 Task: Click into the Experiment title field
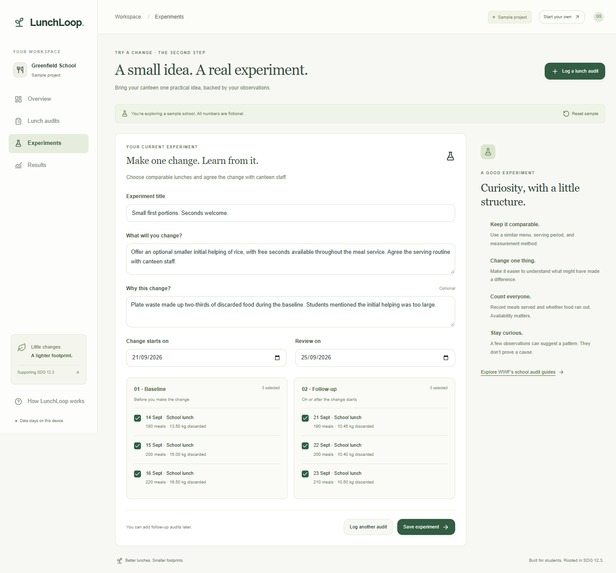coord(291,213)
